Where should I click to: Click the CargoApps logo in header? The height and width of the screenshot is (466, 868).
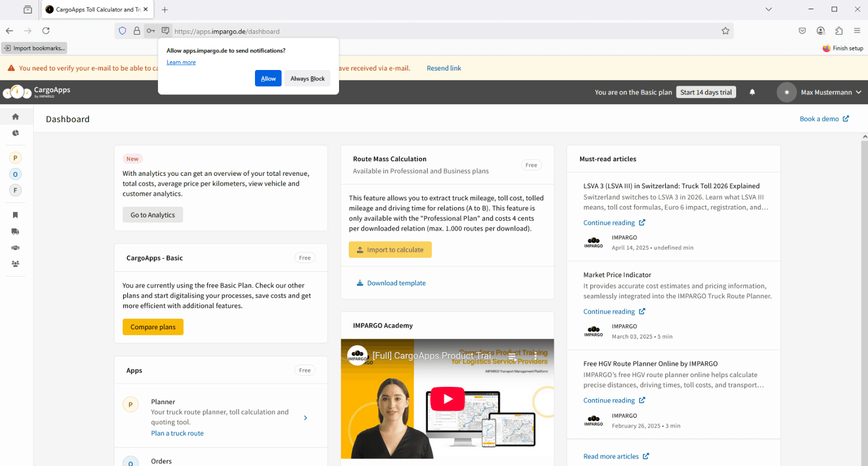tap(37, 92)
